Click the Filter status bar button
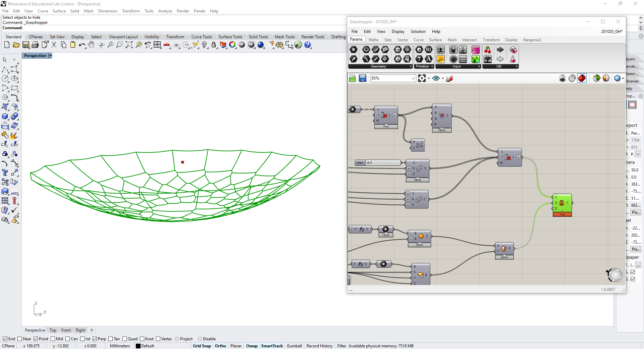The height and width of the screenshot is (349, 644). 342,346
